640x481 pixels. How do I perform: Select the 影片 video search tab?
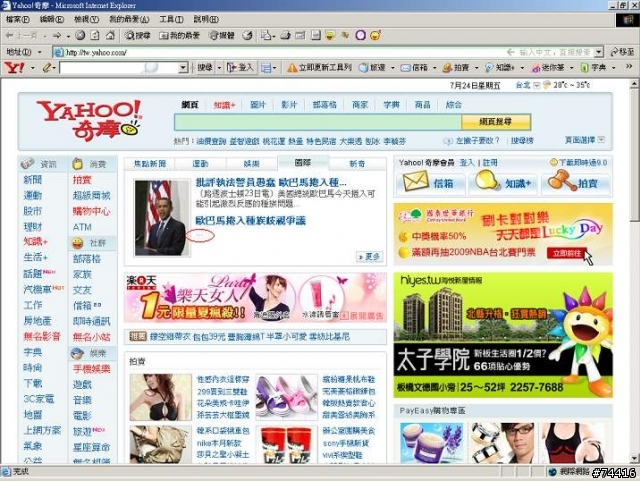click(289, 105)
